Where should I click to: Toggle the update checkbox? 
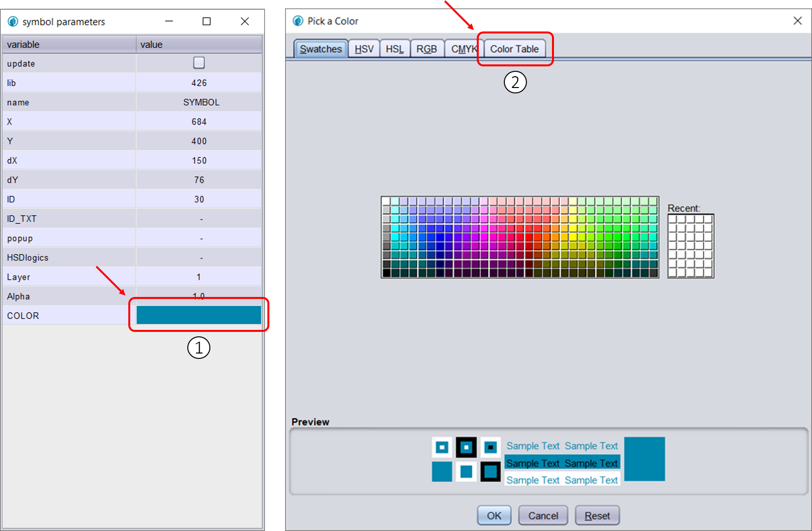coord(199,63)
